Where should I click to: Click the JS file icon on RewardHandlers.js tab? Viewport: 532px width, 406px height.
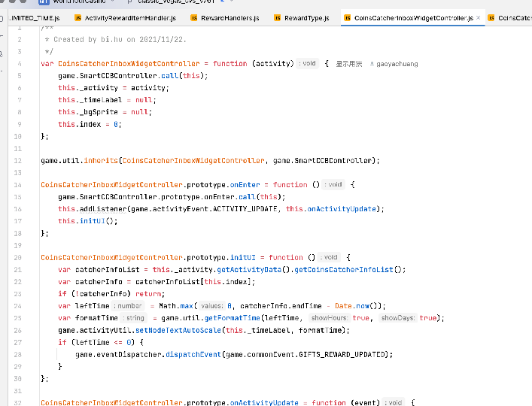tap(195, 17)
